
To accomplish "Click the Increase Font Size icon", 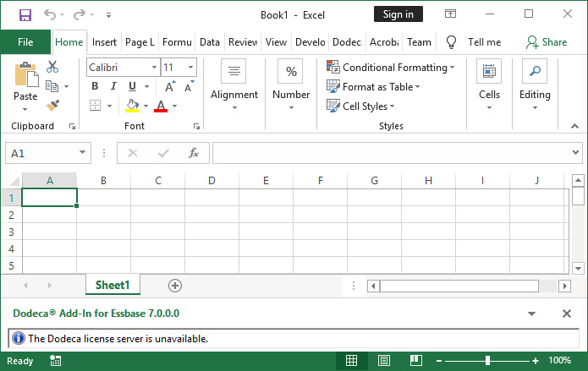I will [170, 86].
